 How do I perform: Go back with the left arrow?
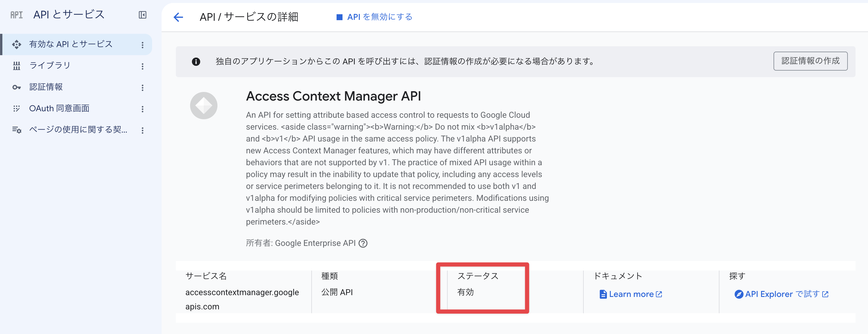(178, 17)
